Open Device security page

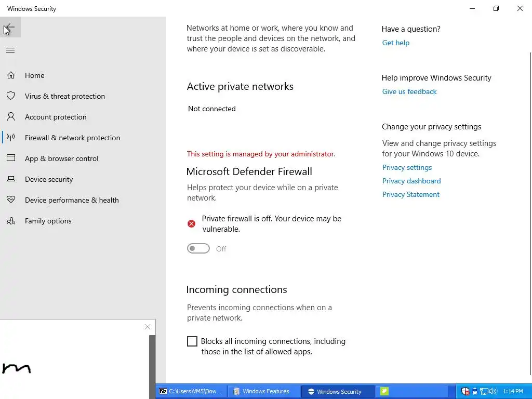click(x=49, y=179)
